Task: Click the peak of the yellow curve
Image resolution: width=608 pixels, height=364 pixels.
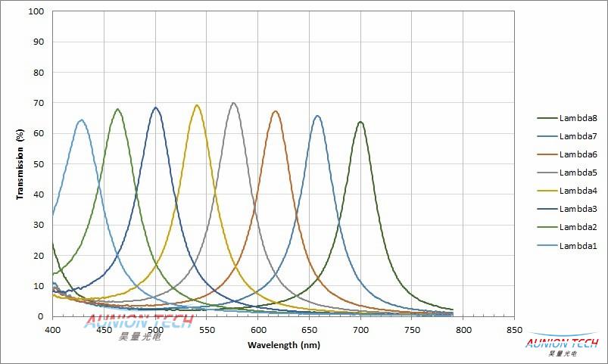Action: tap(197, 105)
